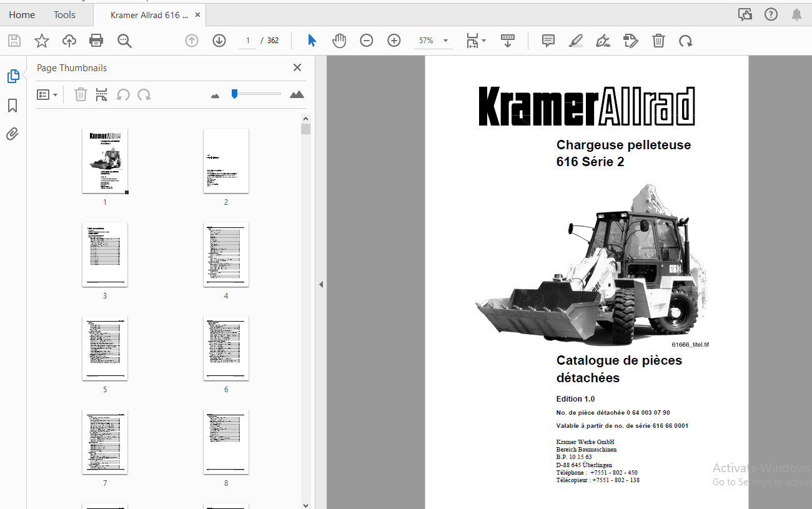Screen dimensions: 812x509
Task: Select page 8 thumbnail
Action: tap(226, 442)
